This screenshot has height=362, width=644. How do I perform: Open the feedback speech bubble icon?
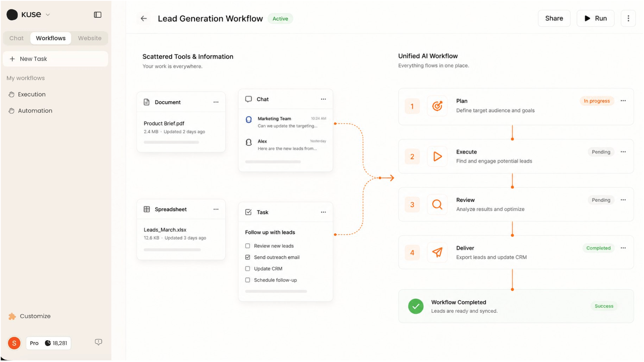(98, 342)
